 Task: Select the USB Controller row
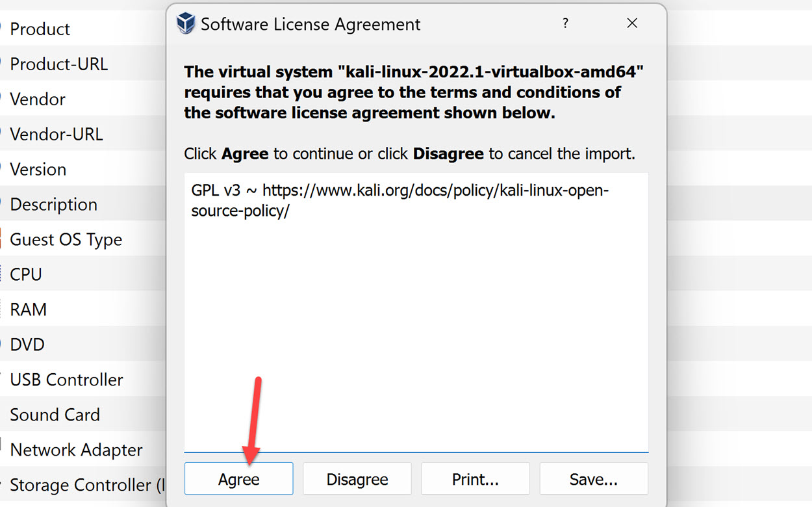point(67,380)
